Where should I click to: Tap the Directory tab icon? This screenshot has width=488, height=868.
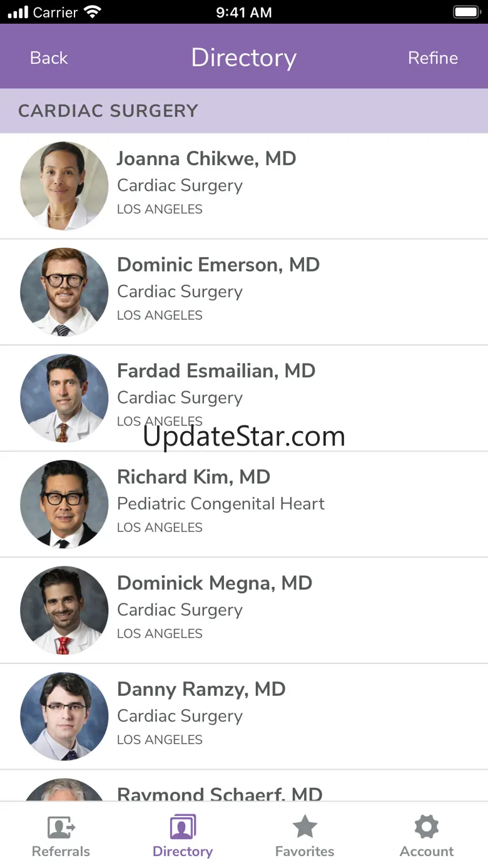pyautogui.click(x=183, y=827)
